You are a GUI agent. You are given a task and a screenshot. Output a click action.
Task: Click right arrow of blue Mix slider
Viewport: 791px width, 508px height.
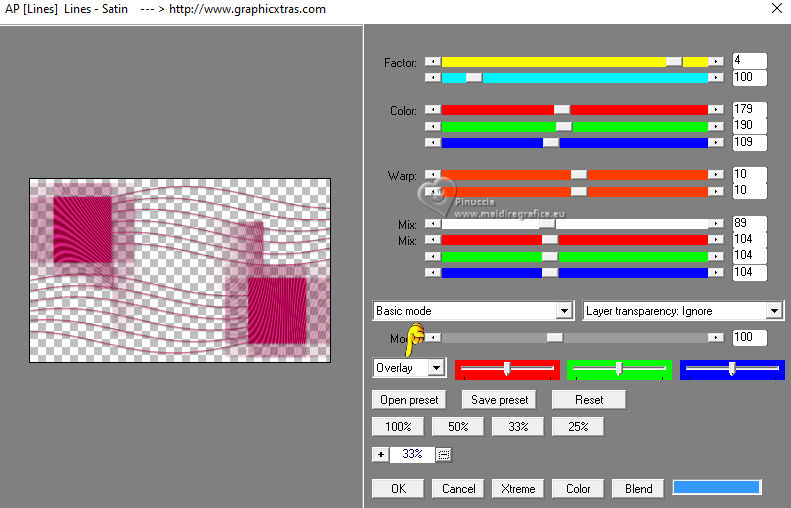(x=716, y=273)
